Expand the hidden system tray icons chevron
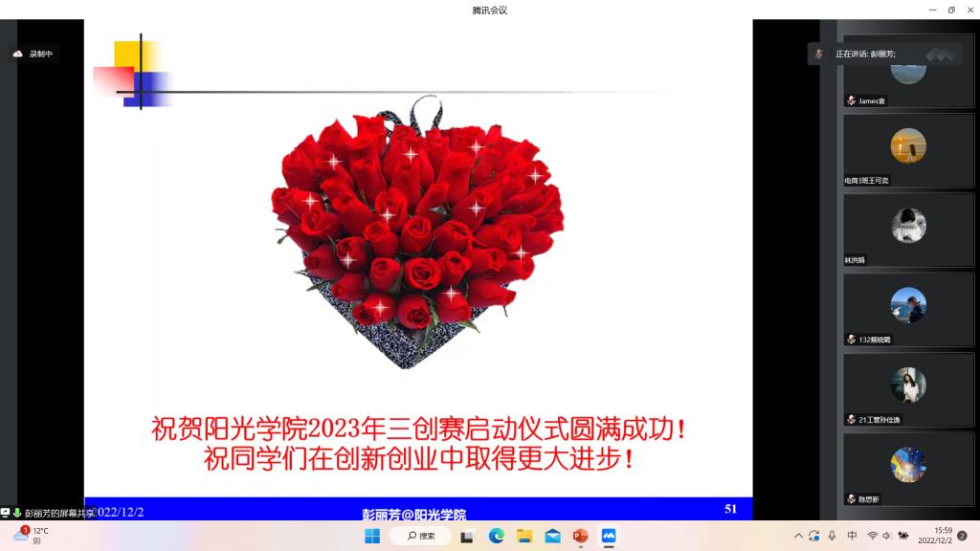The width and height of the screenshot is (980, 551). [x=798, y=536]
